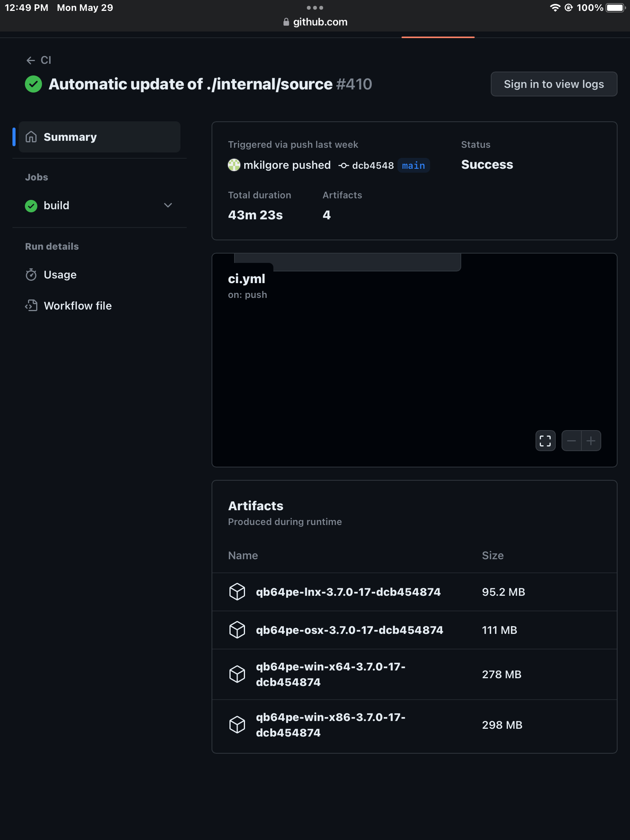Screen dimensions: 630x840
Task: Open artifact qb64pe-win-x86-3.7.0-17-dcb454874
Action: click(x=331, y=725)
